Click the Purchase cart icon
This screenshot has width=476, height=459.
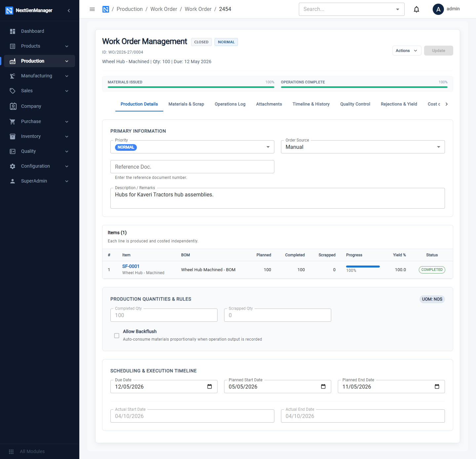pyautogui.click(x=13, y=121)
